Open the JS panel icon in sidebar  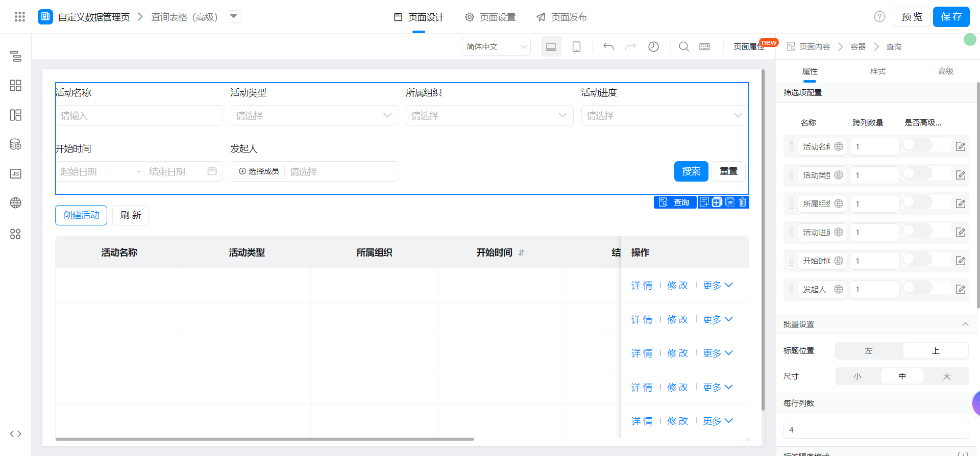point(16,173)
